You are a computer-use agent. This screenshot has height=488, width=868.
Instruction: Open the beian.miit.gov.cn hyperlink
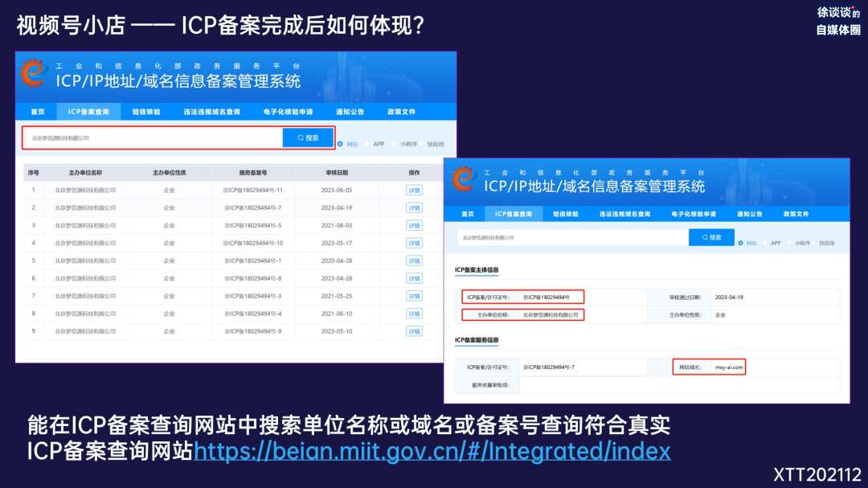[x=432, y=451]
